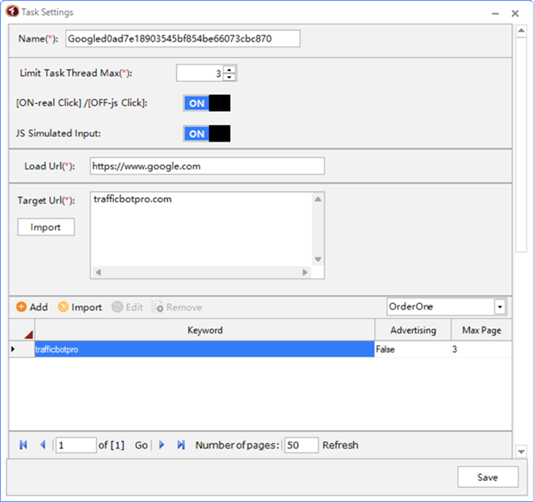Focus the Name input field

click(x=183, y=38)
